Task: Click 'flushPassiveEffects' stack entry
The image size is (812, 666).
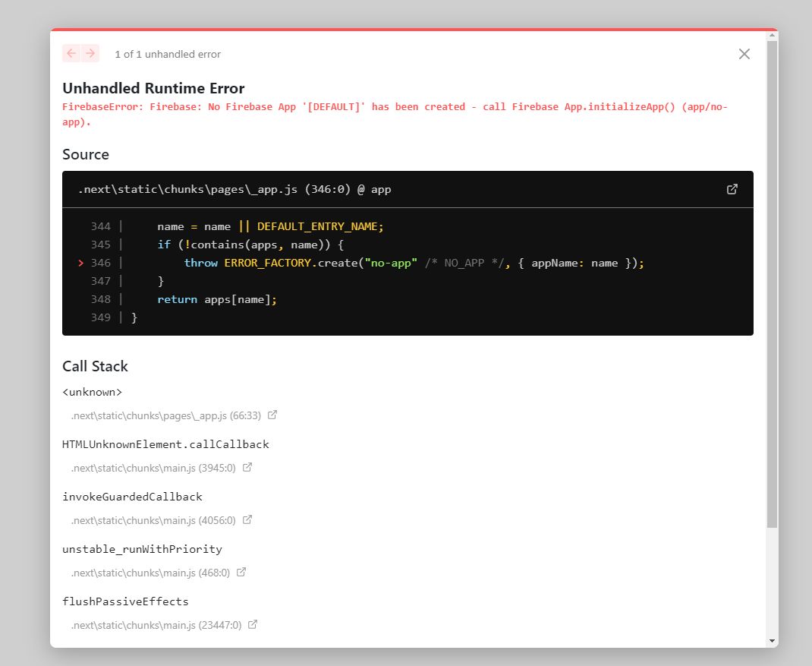Action: click(125, 601)
